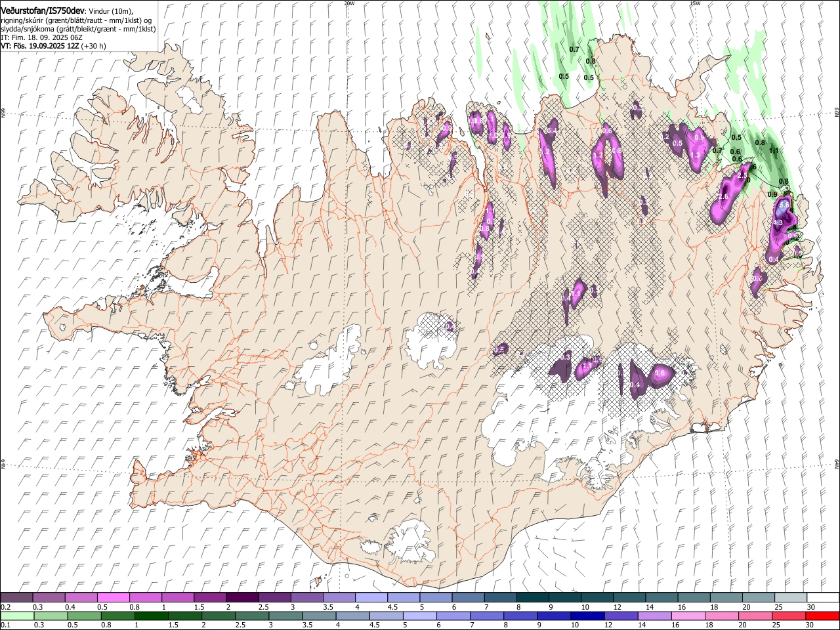Select the lower legend swatch starting at 0.3

click(51, 616)
